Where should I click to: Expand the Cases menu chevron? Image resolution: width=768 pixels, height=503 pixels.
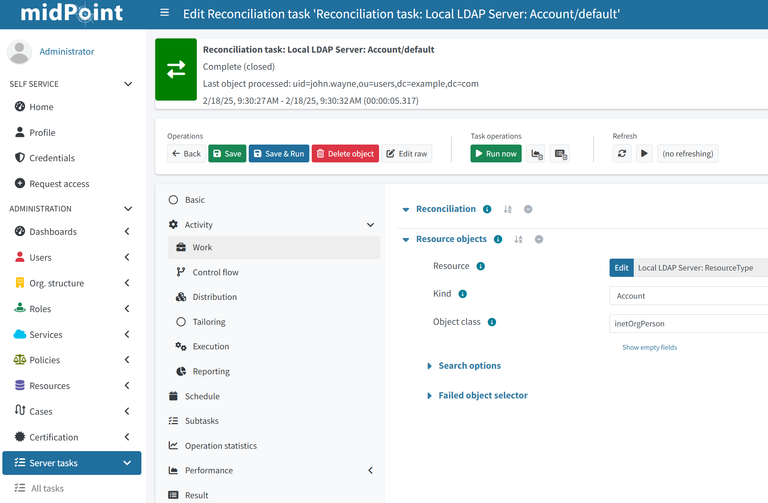127,411
